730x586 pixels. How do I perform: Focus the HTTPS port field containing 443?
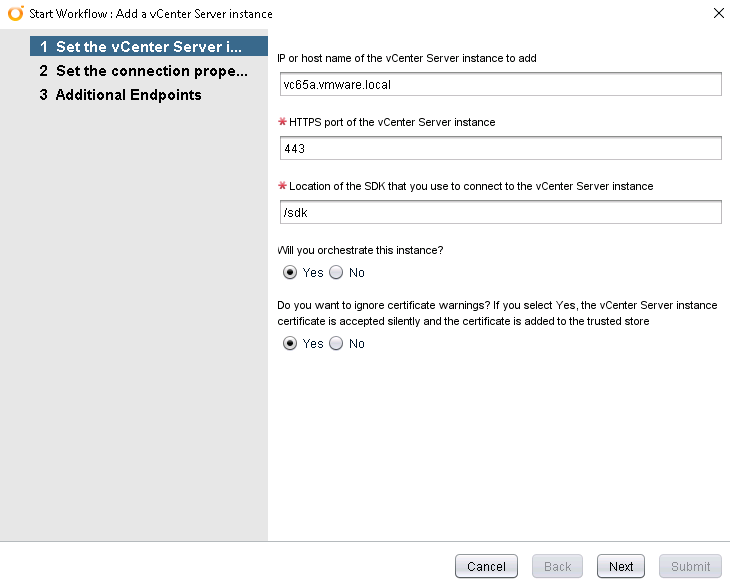pos(500,148)
